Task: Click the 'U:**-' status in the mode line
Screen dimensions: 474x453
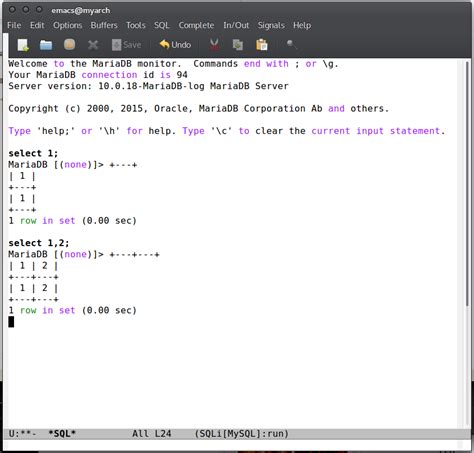Action: click(x=23, y=434)
